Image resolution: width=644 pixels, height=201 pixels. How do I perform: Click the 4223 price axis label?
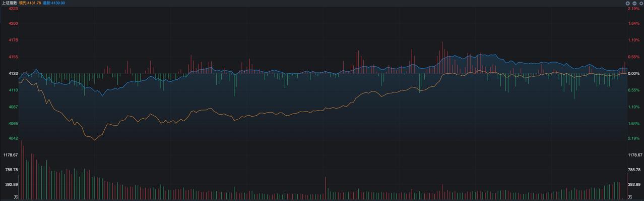point(14,9)
